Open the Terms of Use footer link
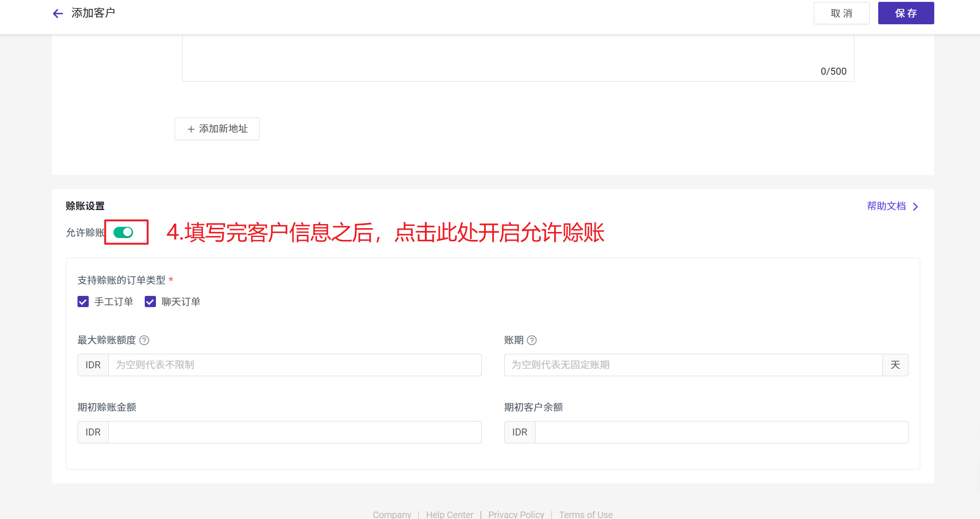The width and height of the screenshot is (980, 519). [x=586, y=514]
